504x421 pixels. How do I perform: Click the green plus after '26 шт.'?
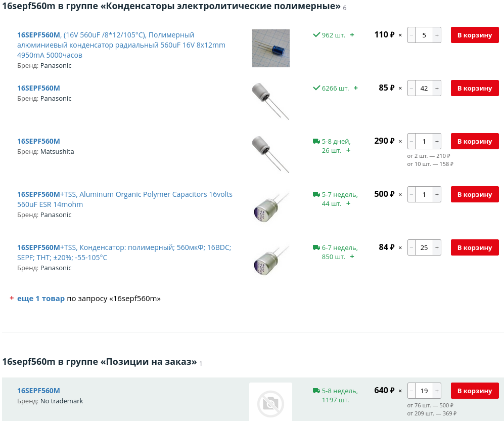[347, 150]
